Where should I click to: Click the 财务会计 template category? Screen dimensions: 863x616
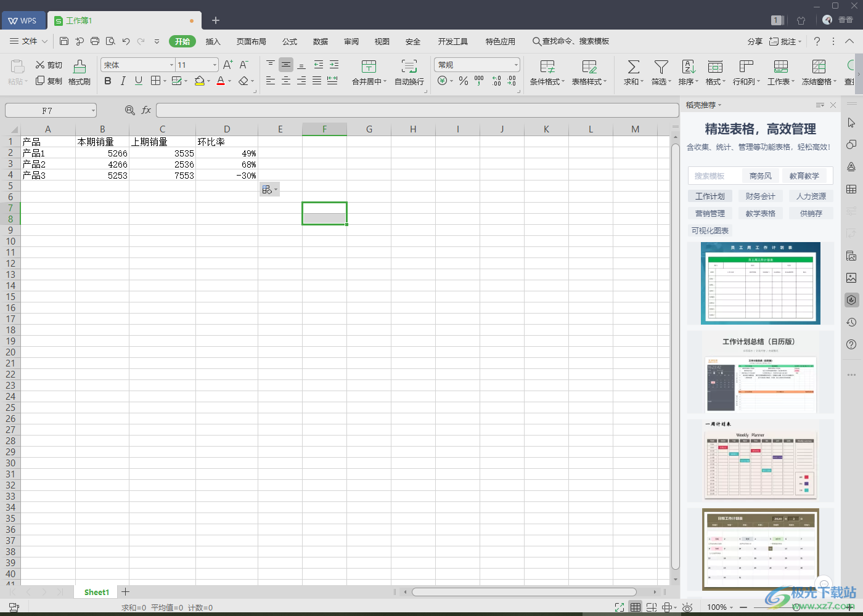tap(761, 196)
